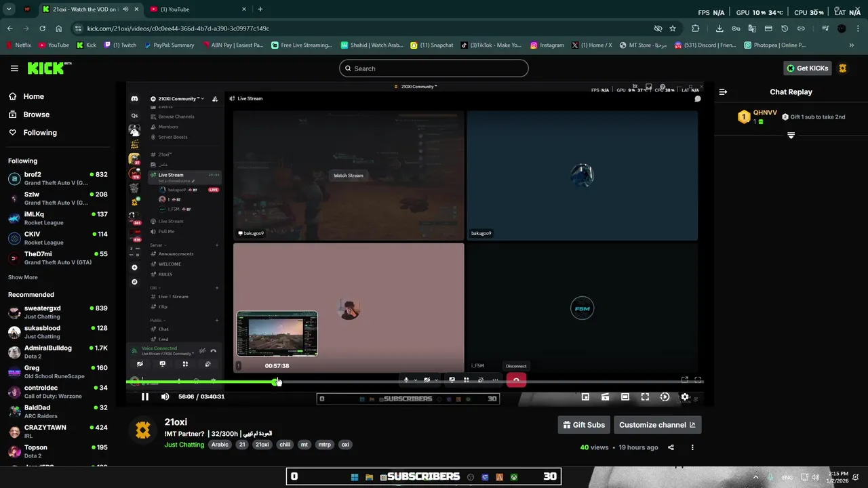The width and height of the screenshot is (868, 488).
Task: Expand the chat leaderboard double-chevron
Action: 791,136
